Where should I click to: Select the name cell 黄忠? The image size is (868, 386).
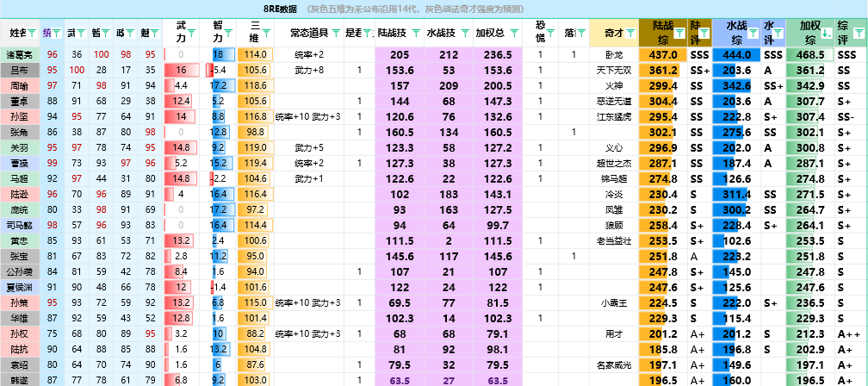point(20,241)
